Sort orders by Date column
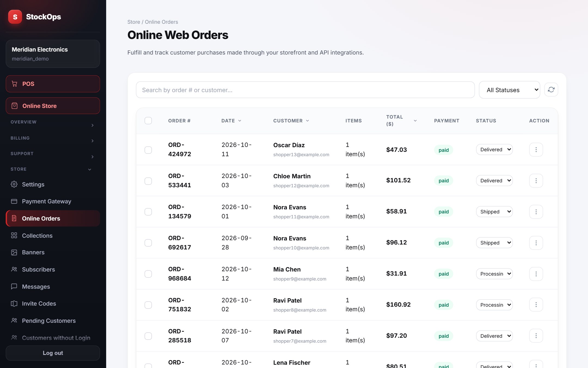588x368 pixels. (x=231, y=121)
